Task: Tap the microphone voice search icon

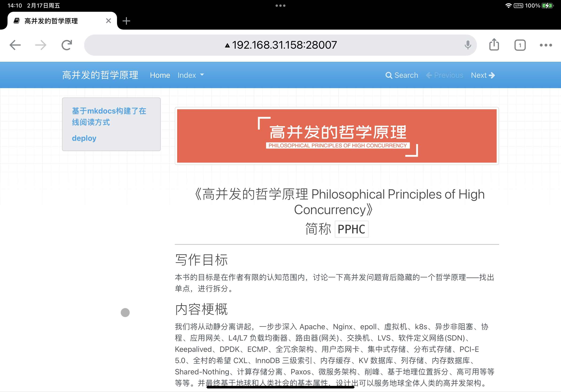Action: 468,45
